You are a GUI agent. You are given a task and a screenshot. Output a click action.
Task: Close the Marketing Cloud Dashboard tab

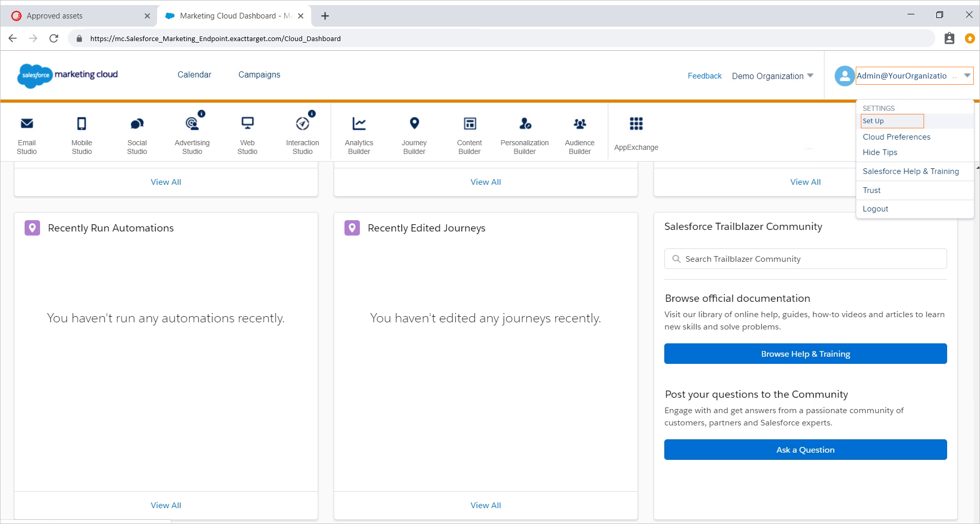(x=301, y=16)
